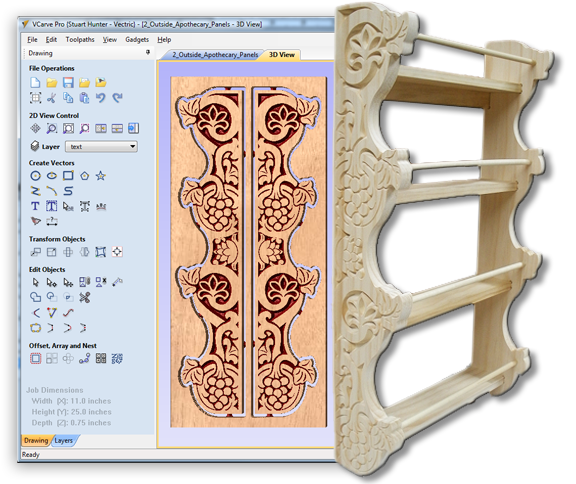Click the 'Ready' status bar text

[30, 455]
